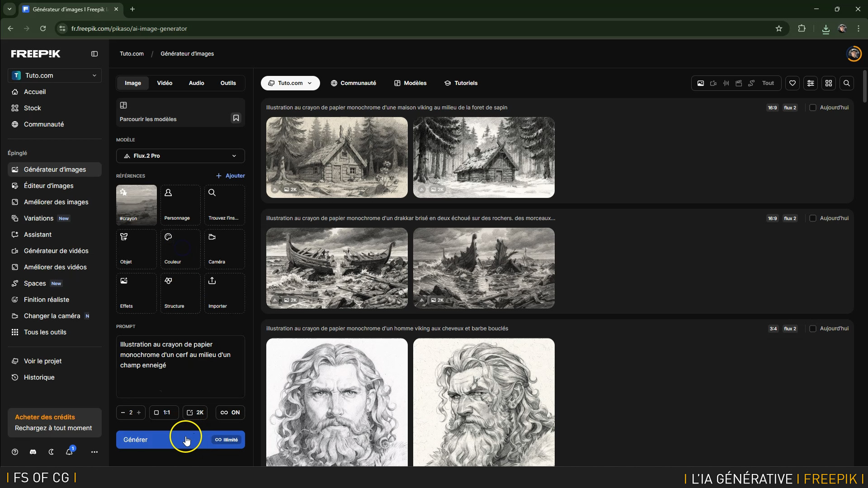Open the Tuto.com workspace dropdown in sidebar
The height and width of the screenshot is (488, 868).
55,75
